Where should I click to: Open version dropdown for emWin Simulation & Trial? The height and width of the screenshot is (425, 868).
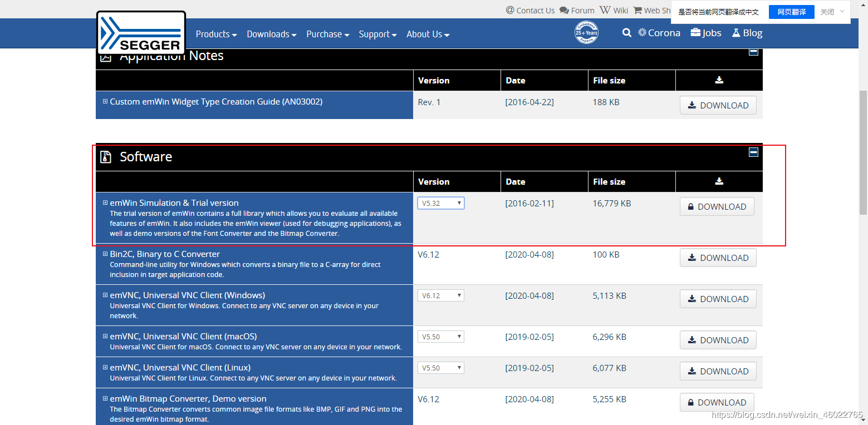pos(441,203)
